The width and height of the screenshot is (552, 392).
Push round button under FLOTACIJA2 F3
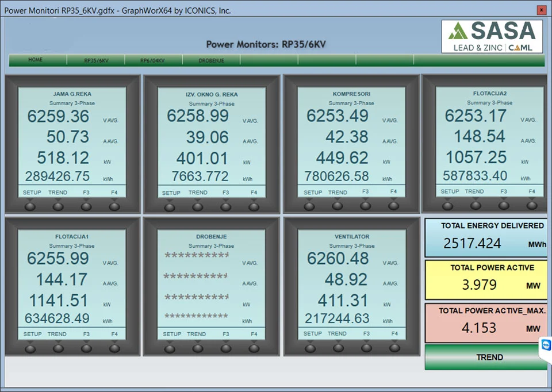click(x=504, y=205)
